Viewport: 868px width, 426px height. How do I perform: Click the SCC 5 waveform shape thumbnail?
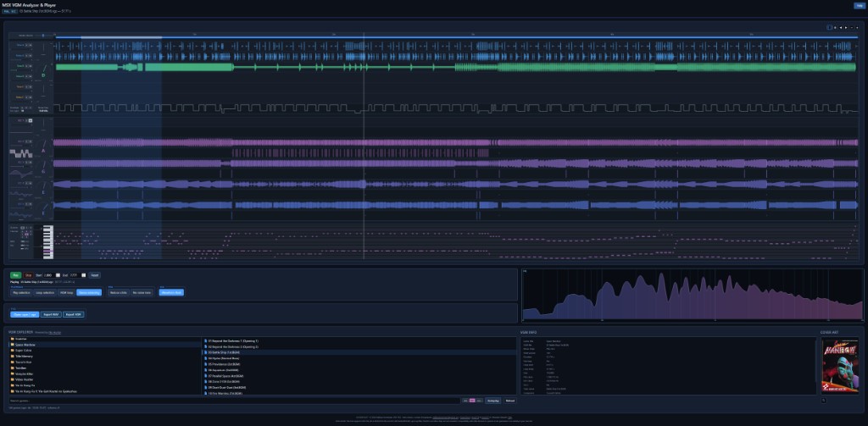coord(21,214)
